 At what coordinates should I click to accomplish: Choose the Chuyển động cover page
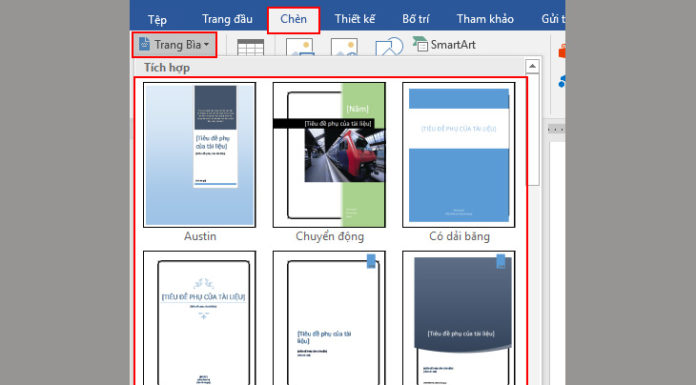pyautogui.click(x=329, y=155)
